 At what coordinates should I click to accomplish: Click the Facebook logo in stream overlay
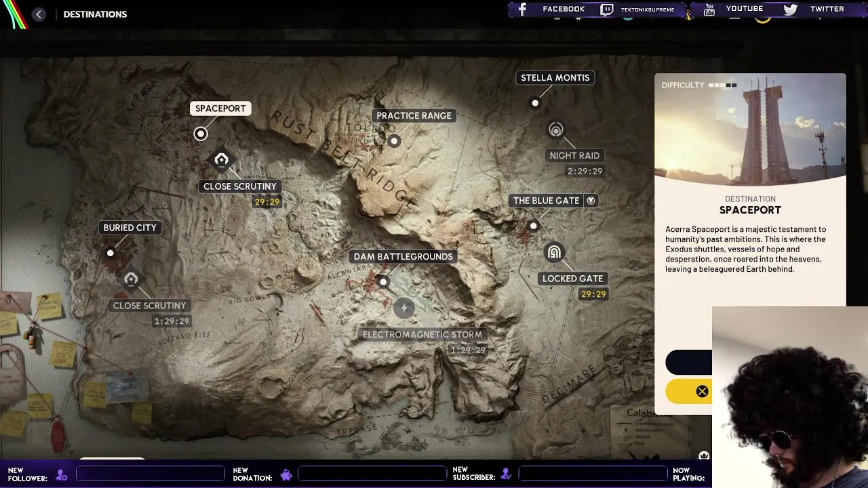522,9
